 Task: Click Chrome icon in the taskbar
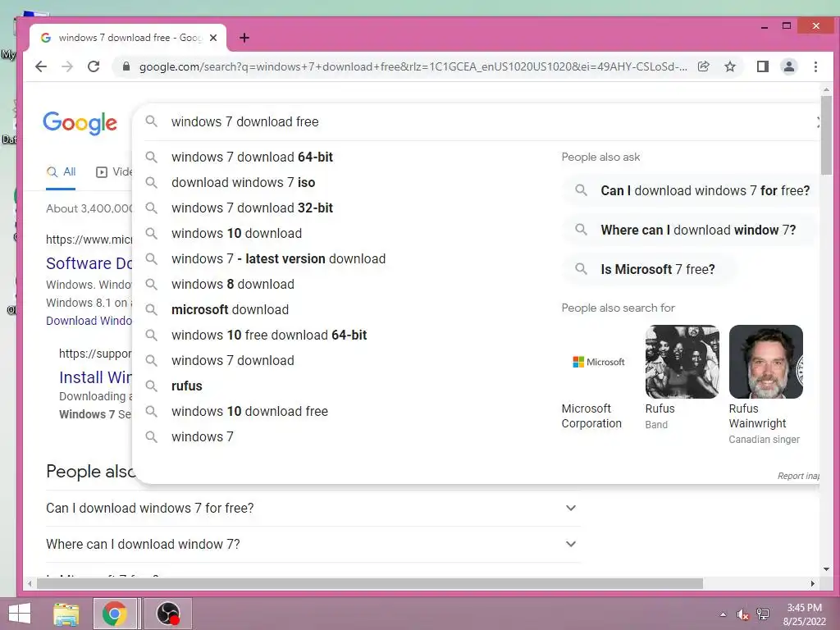point(115,614)
